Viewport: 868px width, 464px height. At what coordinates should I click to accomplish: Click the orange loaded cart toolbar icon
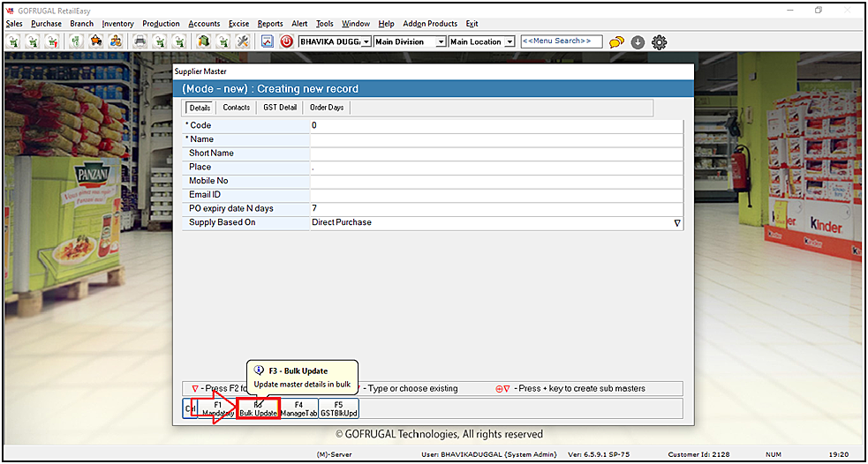[97, 41]
